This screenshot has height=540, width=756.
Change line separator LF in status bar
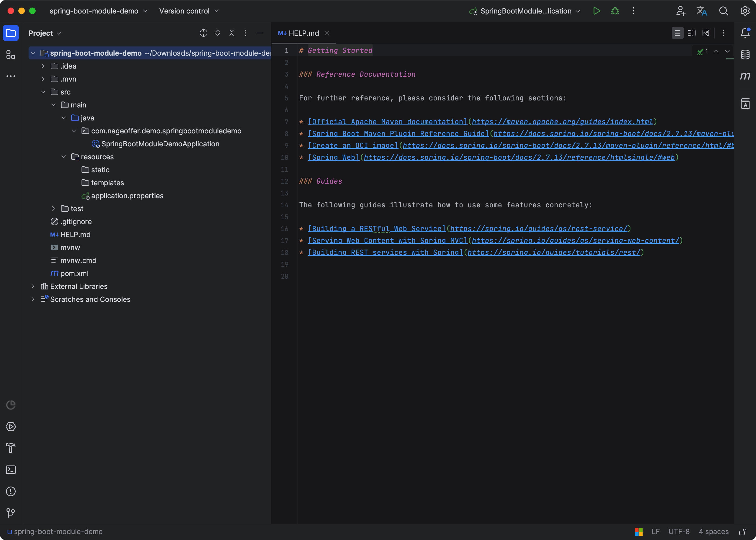(656, 532)
